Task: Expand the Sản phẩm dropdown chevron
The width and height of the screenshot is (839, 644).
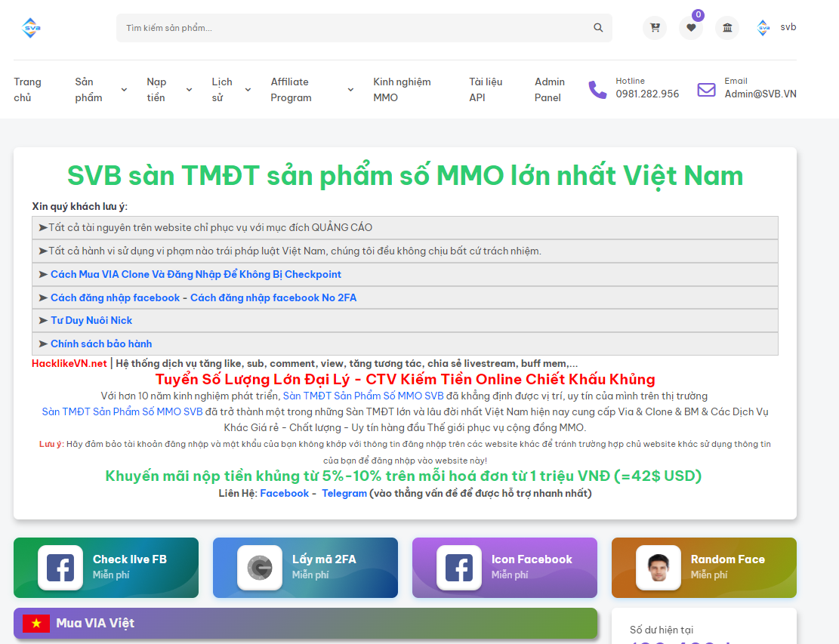Action: [124, 90]
